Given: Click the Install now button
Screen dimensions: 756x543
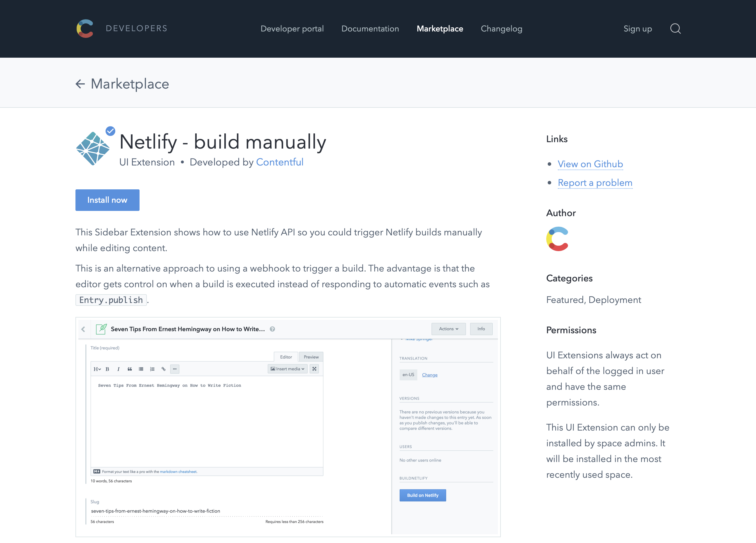Looking at the screenshot, I should [x=107, y=200].
